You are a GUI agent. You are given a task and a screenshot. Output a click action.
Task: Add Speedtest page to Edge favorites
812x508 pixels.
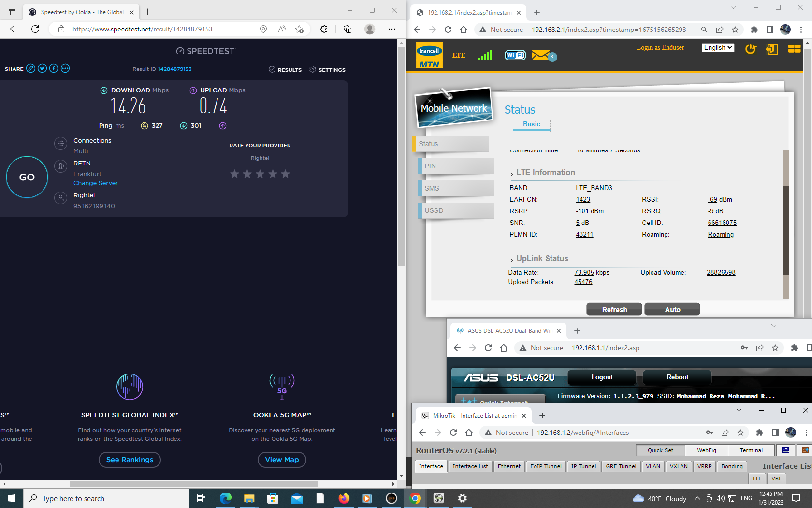click(300, 29)
